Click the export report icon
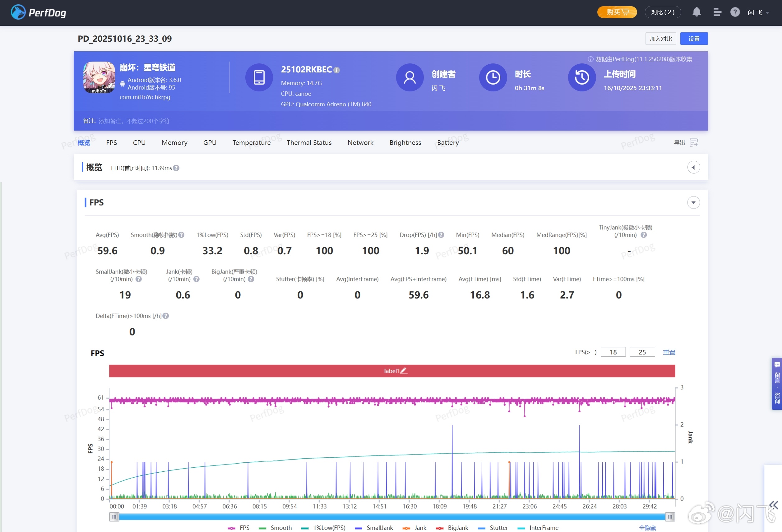The width and height of the screenshot is (782, 532). tap(693, 143)
